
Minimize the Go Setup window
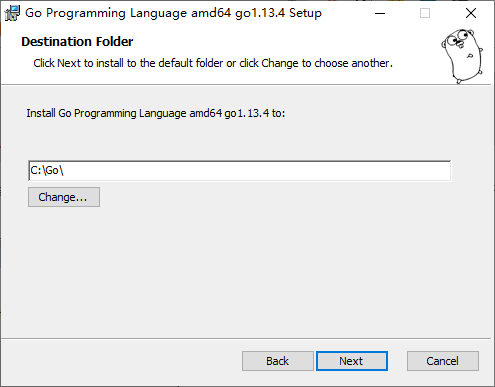point(380,13)
